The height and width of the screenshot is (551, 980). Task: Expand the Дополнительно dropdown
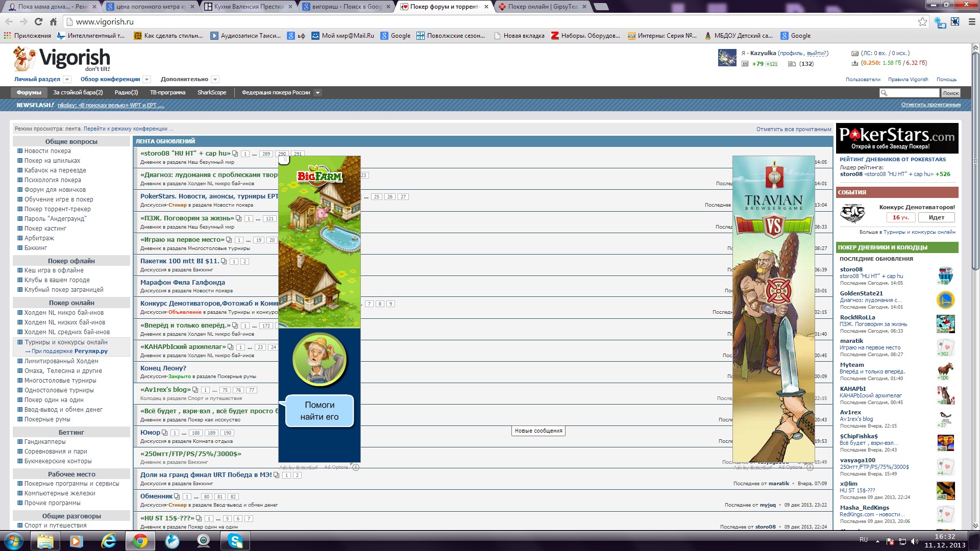pos(215,80)
